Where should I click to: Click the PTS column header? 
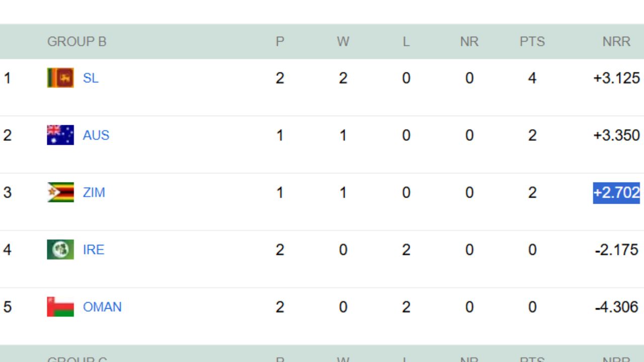(x=532, y=41)
